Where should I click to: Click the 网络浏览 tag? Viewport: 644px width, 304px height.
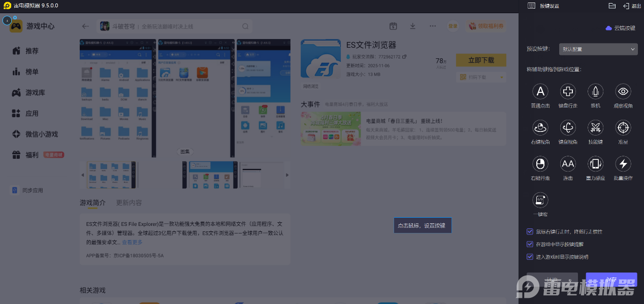[310, 86]
